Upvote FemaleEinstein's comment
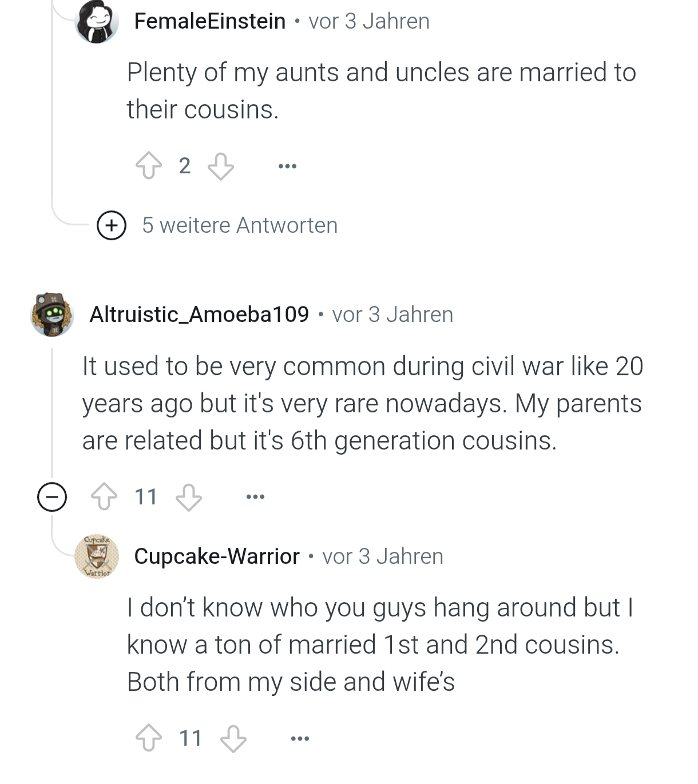The height and width of the screenshot is (784, 698). [148, 166]
